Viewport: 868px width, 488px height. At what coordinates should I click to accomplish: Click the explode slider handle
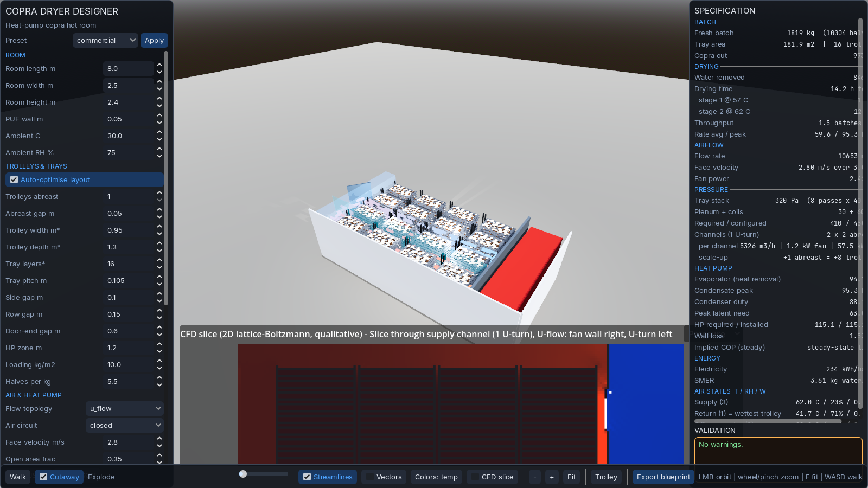(x=243, y=474)
